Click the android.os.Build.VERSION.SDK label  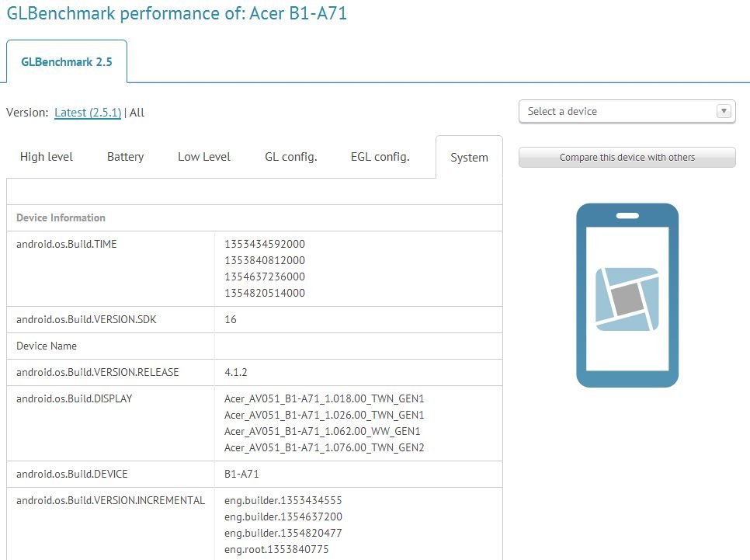click(86, 319)
